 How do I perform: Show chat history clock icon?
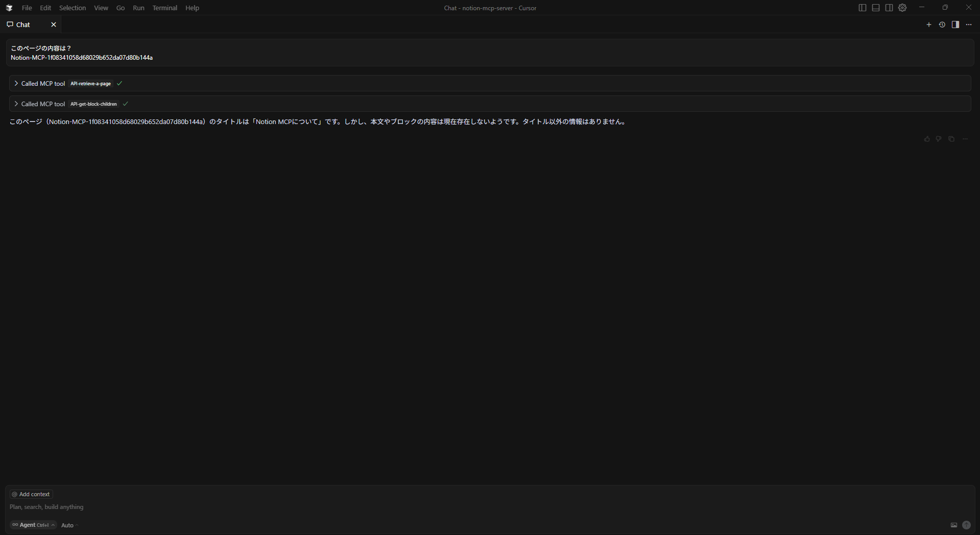pyautogui.click(x=942, y=25)
